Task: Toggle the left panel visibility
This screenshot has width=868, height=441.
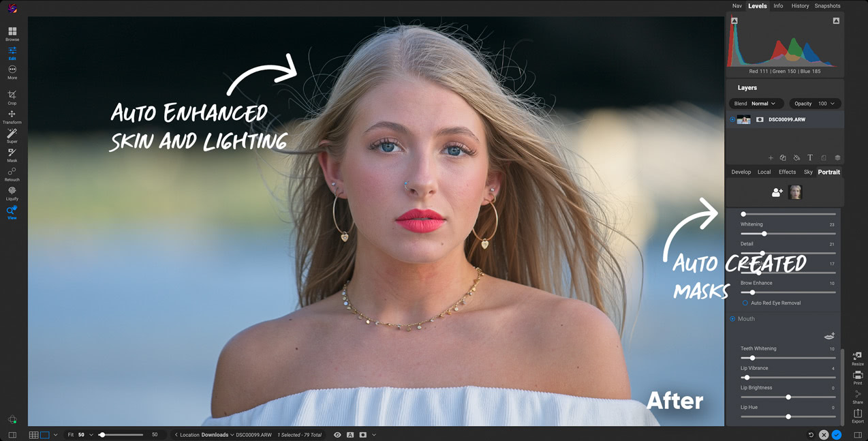Action: pos(12,435)
